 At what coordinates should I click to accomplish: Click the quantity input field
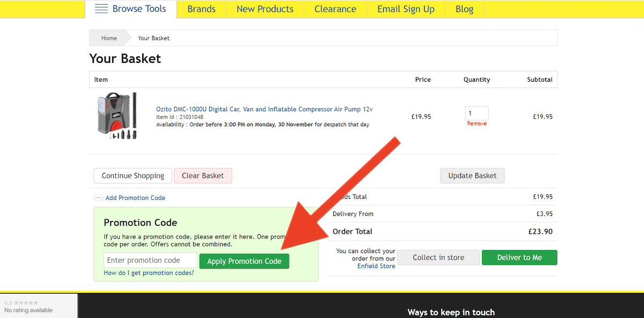click(477, 113)
